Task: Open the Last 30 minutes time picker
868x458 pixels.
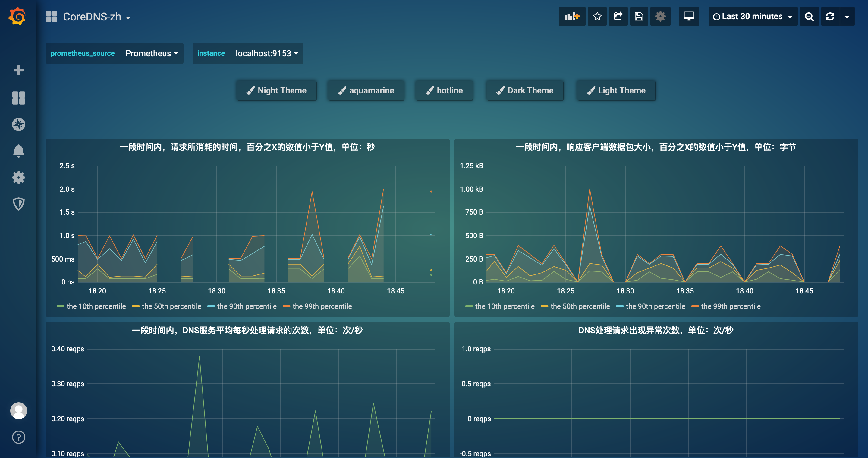Action: coord(753,16)
